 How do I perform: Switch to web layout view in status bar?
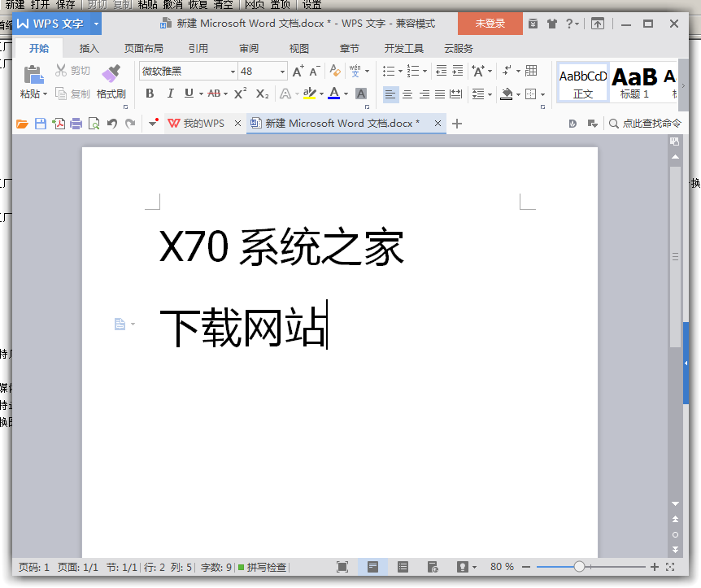point(433,567)
